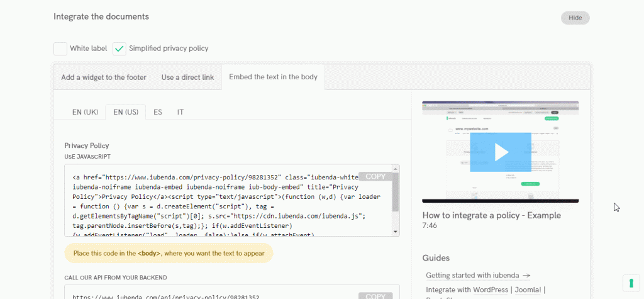Switch to the ES language tab

tap(158, 112)
